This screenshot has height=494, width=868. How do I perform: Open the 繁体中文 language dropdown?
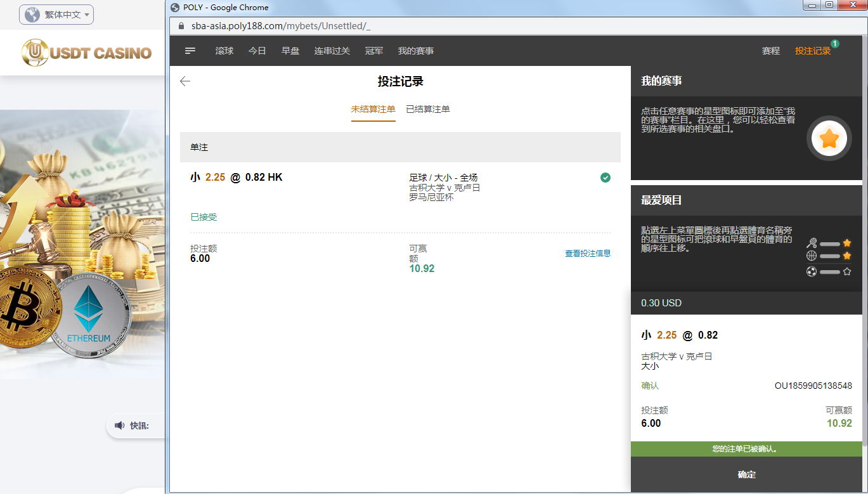point(56,15)
